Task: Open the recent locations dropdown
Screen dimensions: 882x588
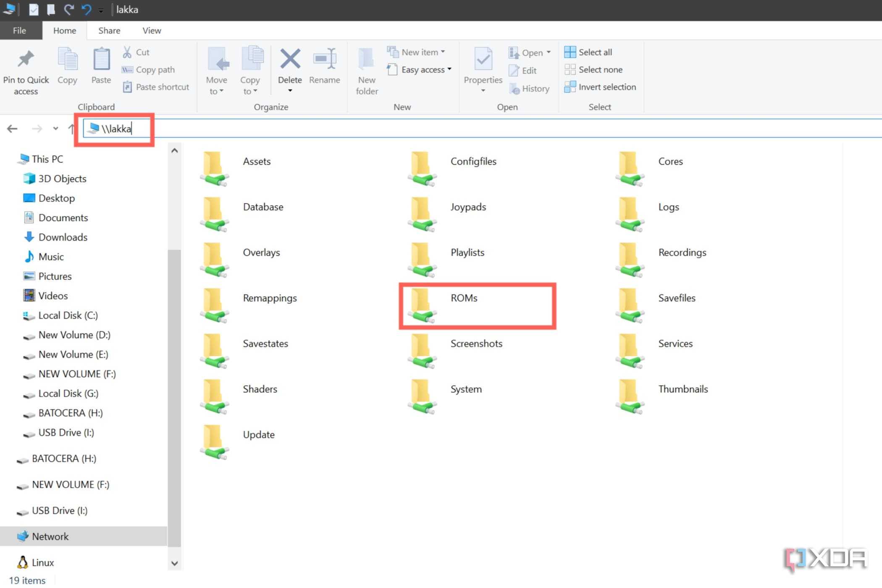Action: (x=55, y=129)
